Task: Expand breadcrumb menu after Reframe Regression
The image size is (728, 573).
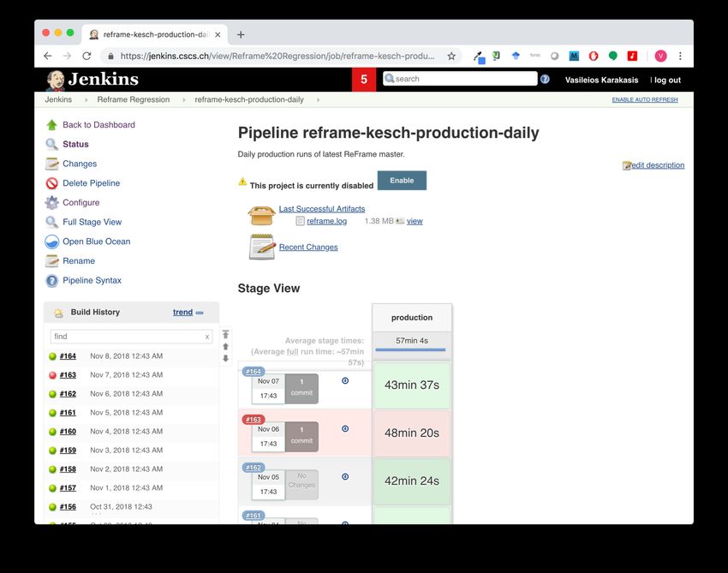Action: (184, 100)
